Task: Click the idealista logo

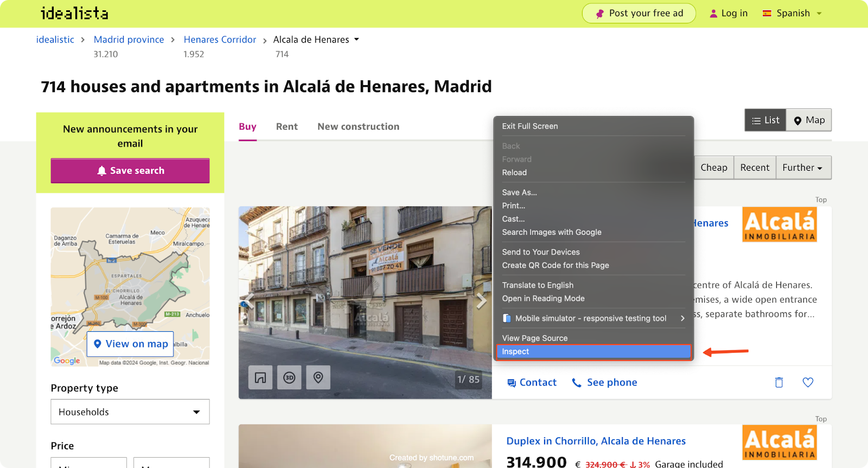Action: 74,13
